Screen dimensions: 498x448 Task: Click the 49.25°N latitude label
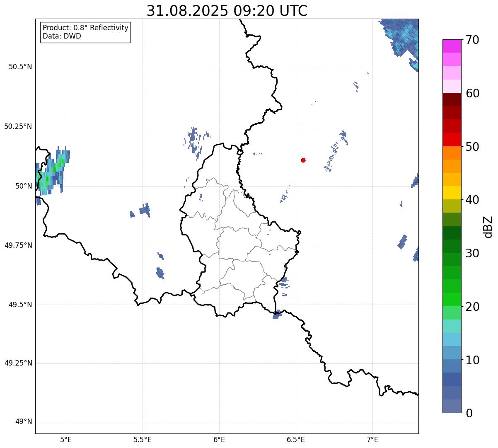pos(18,363)
